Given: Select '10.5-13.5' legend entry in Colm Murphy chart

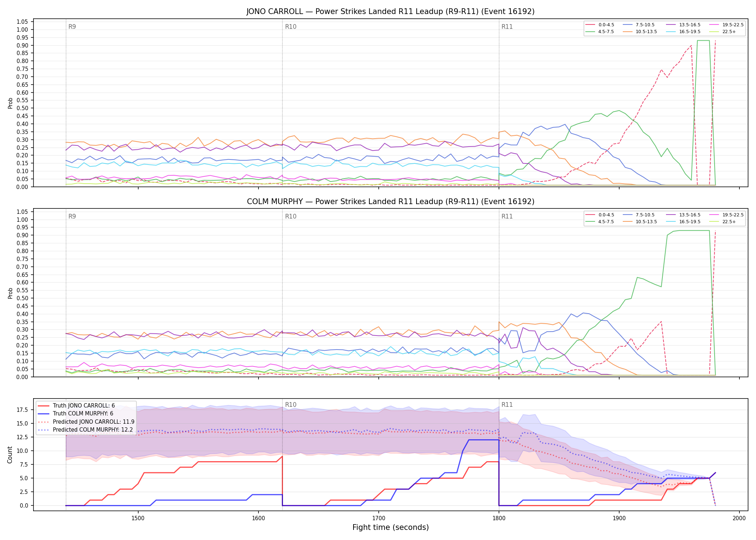Looking at the screenshot, I should pos(640,222).
